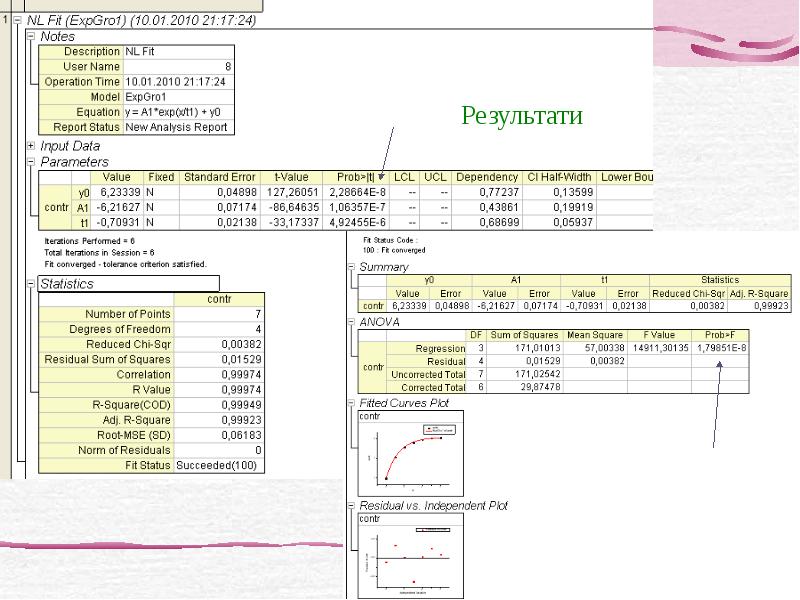The image size is (800, 600).
Task: Open the Residual vs. Independent plot thumbnail
Action: 409,553
